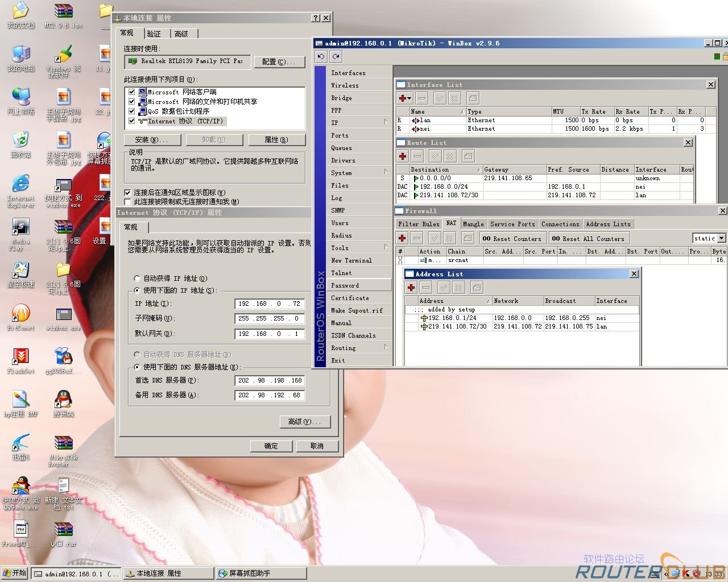Toggle 连接后在通知区域显示图标 checkbox
This screenshot has width=728, height=582.
128,193
